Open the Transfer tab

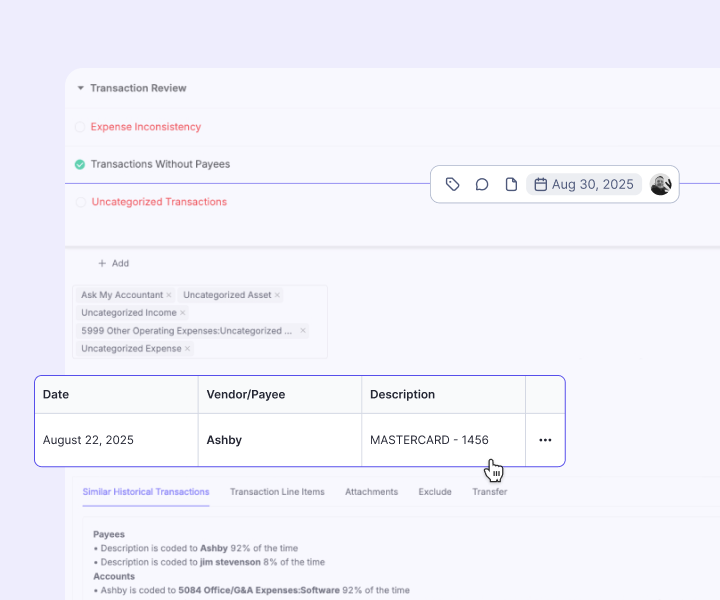tap(489, 492)
